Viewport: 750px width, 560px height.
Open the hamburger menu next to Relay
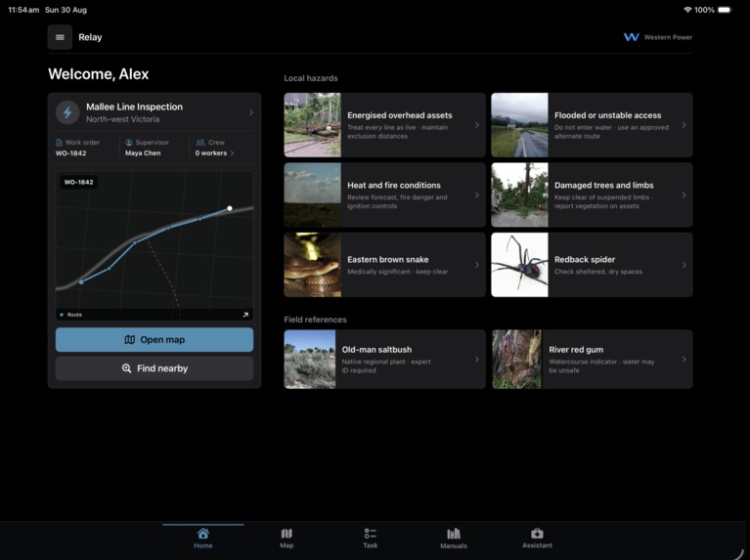(x=60, y=37)
